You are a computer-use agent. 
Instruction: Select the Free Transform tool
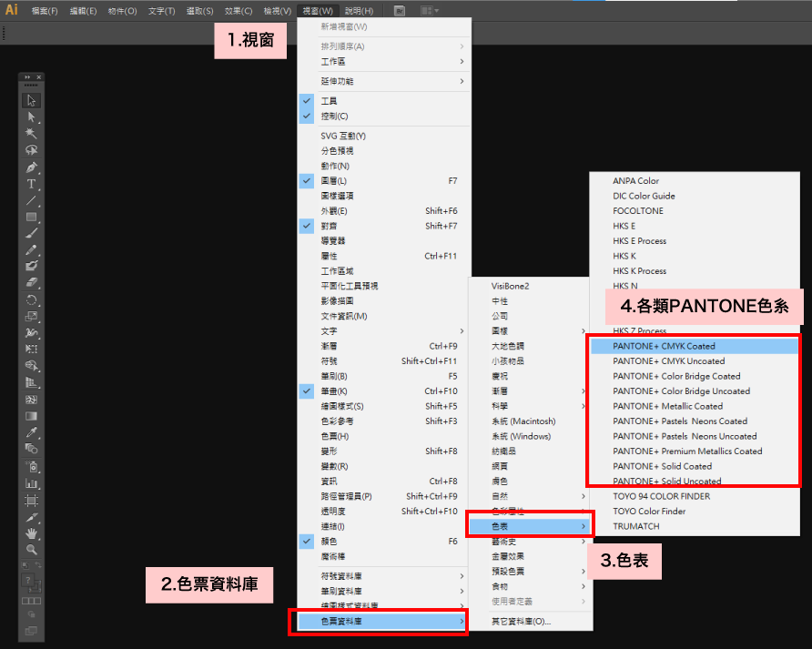pyautogui.click(x=31, y=350)
